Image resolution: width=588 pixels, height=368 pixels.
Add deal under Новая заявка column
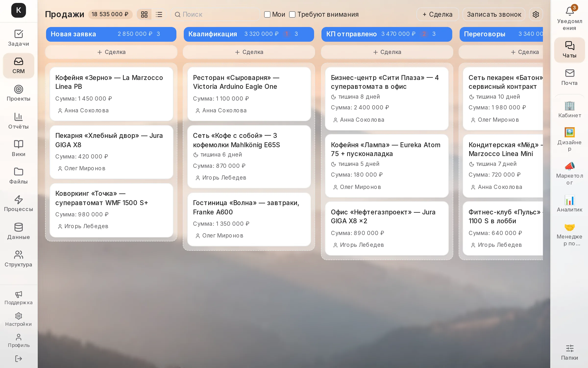pos(111,52)
